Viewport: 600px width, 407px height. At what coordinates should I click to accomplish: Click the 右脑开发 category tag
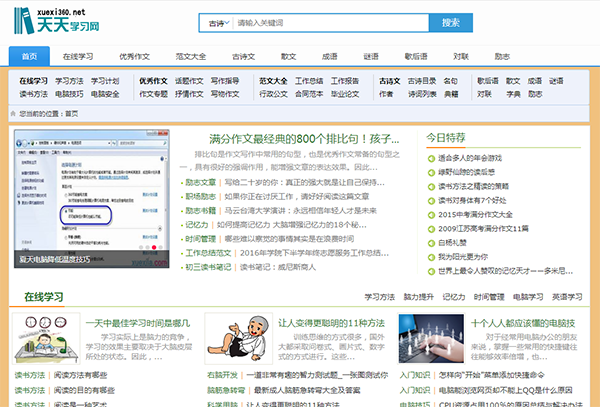pyautogui.click(x=222, y=375)
